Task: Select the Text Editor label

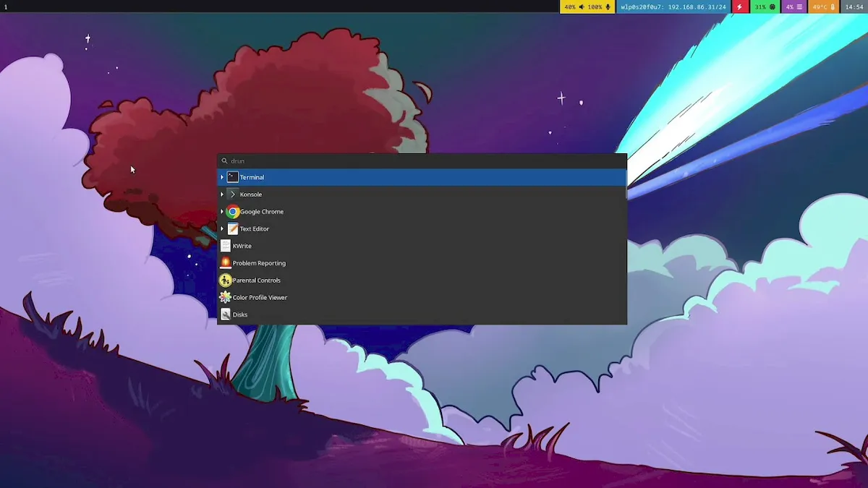Action: [x=255, y=228]
